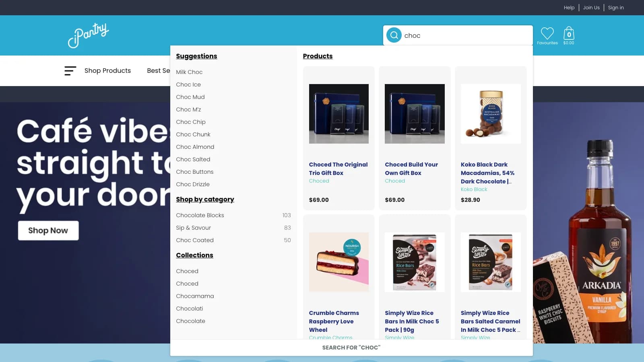Open Koko Black Dark Macadamias image
Image resolution: width=644 pixels, height=362 pixels.
click(491, 114)
